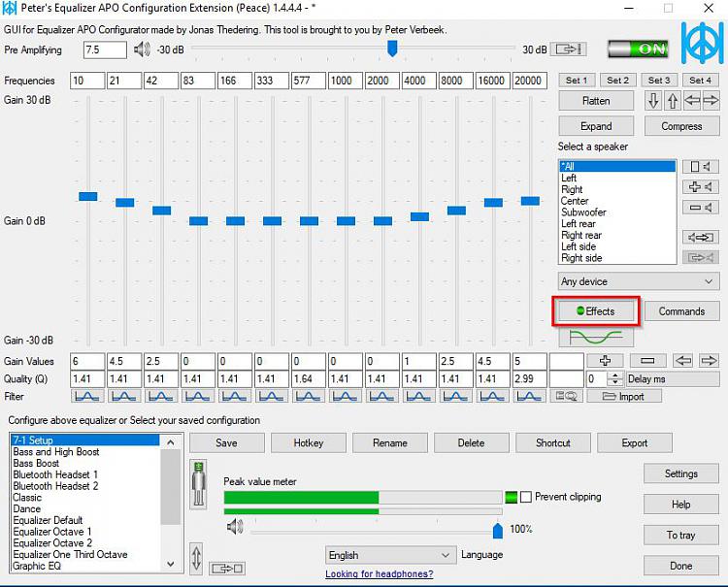
Task: Shift bands right with arrow under Set 4
Action: tap(711, 101)
